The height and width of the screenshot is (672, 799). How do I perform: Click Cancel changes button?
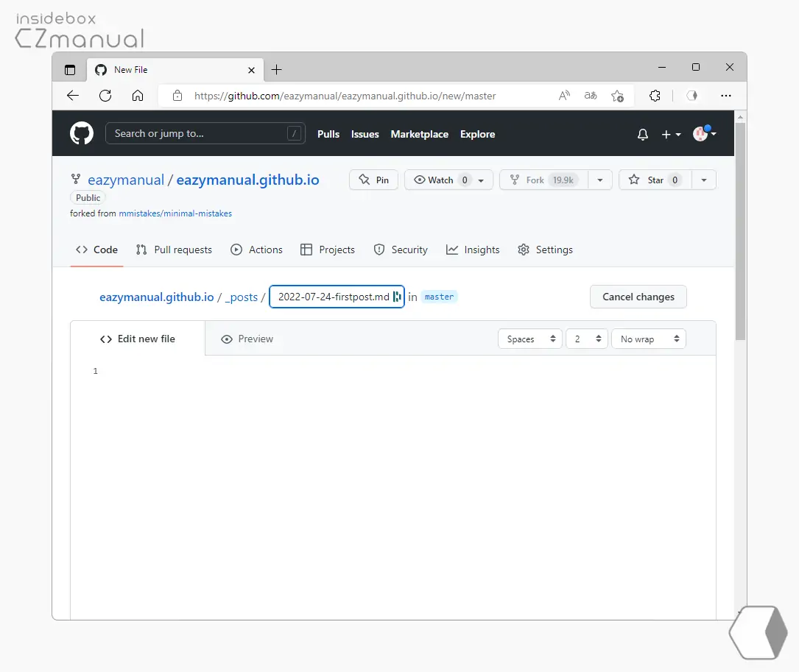tap(638, 297)
